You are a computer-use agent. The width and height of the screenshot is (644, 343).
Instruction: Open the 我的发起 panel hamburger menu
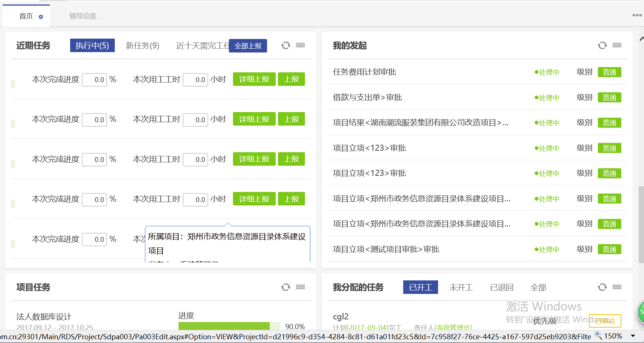click(x=617, y=45)
